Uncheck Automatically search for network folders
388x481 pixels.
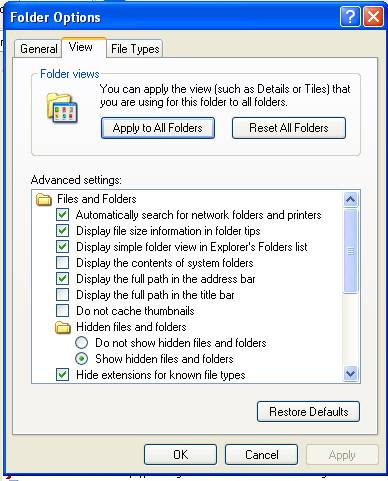62,215
